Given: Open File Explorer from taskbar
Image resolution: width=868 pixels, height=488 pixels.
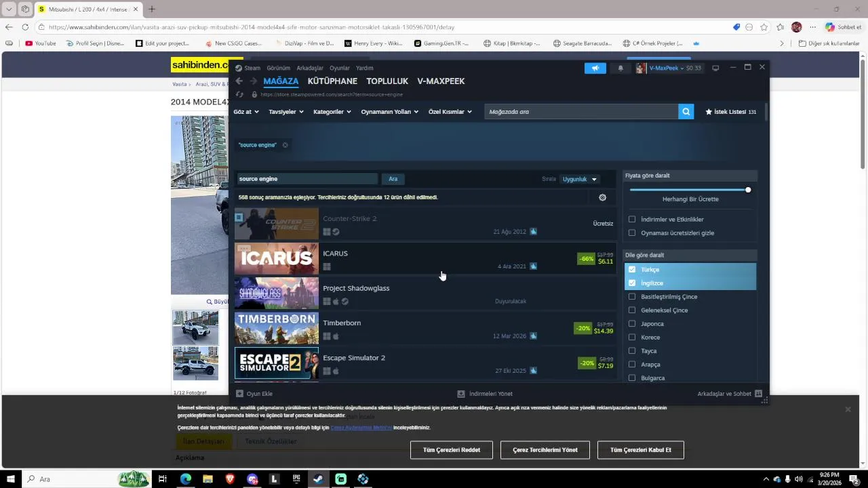Looking at the screenshot, I should (x=208, y=479).
